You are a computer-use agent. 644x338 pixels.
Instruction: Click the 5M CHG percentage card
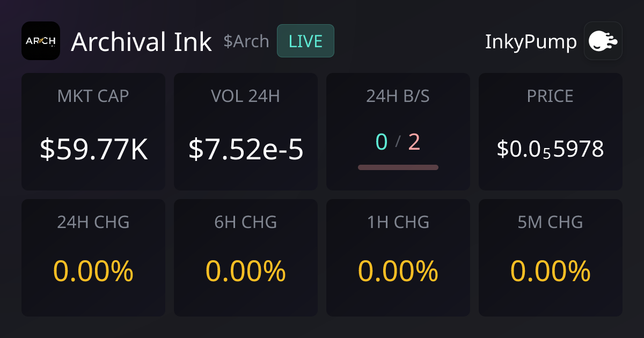coord(551,258)
